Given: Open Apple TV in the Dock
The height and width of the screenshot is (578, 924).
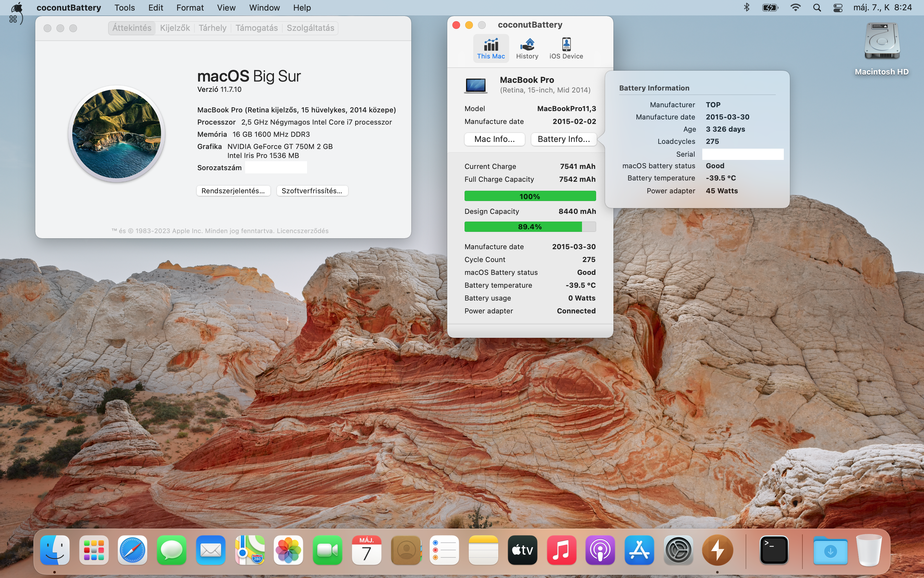Looking at the screenshot, I should pos(523,550).
